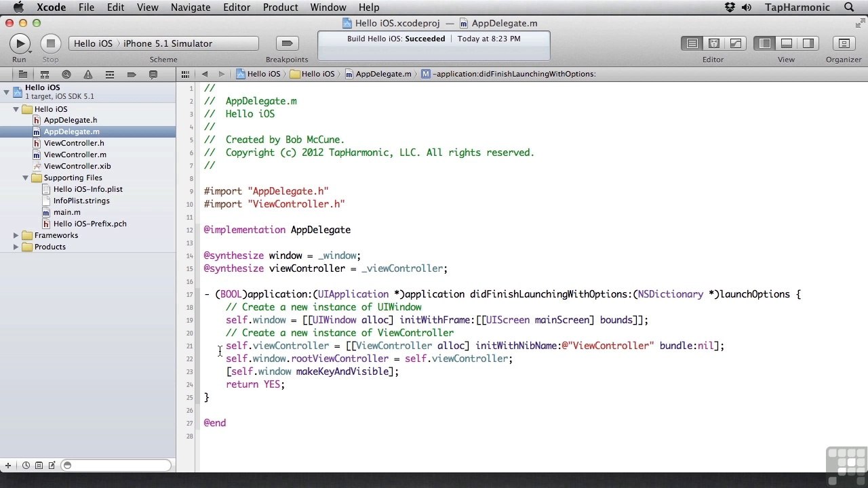Open the Log navigator speech bubble icon
Image resolution: width=868 pixels, height=488 pixels.
click(x=153, y=75)
